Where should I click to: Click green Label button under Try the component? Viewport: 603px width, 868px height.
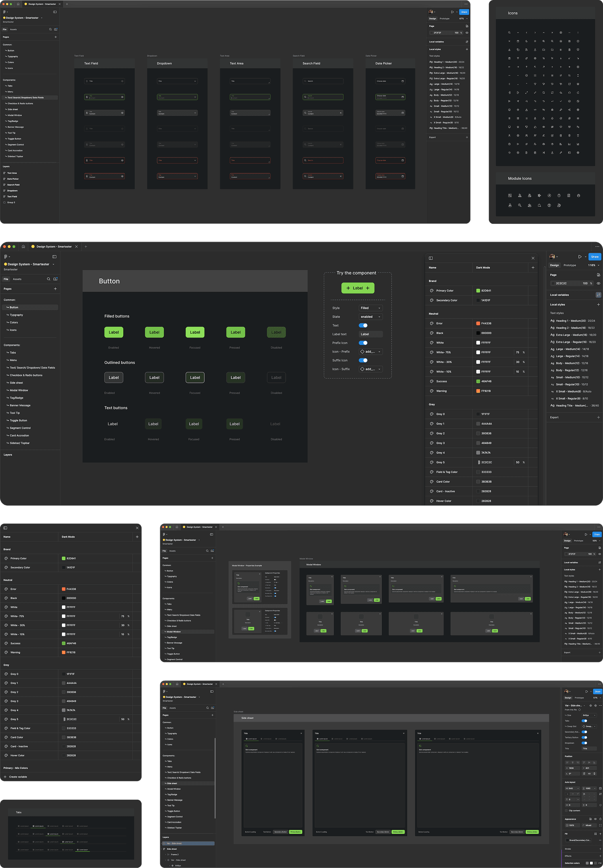pyautogui.click(x=358, y=288)
